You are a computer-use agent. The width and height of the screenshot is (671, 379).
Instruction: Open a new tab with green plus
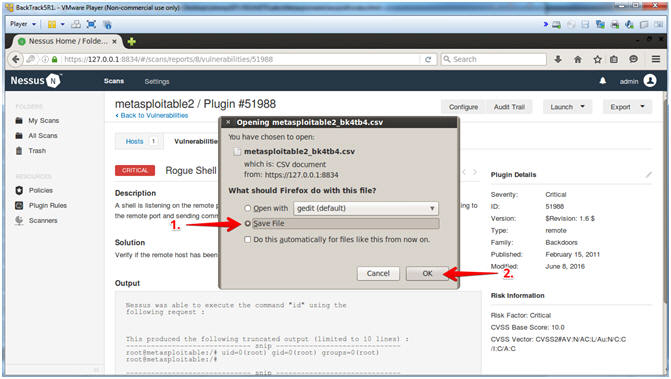point(131,41)
